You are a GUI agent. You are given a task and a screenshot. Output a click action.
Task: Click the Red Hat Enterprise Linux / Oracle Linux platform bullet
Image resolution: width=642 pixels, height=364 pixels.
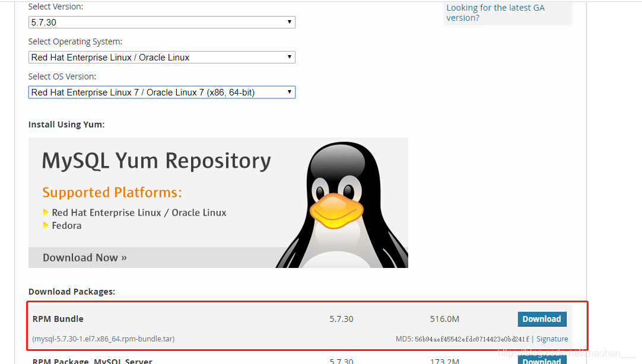[x=139, y=213]
